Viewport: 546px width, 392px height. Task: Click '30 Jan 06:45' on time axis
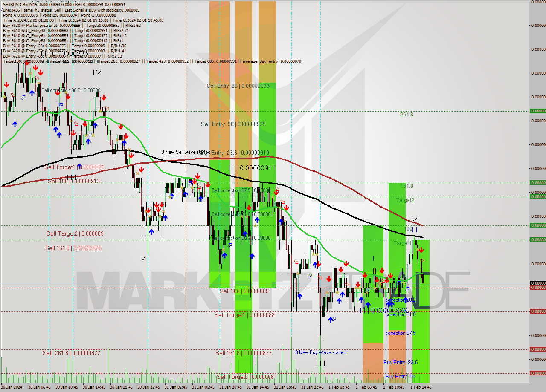click(39, 387)
